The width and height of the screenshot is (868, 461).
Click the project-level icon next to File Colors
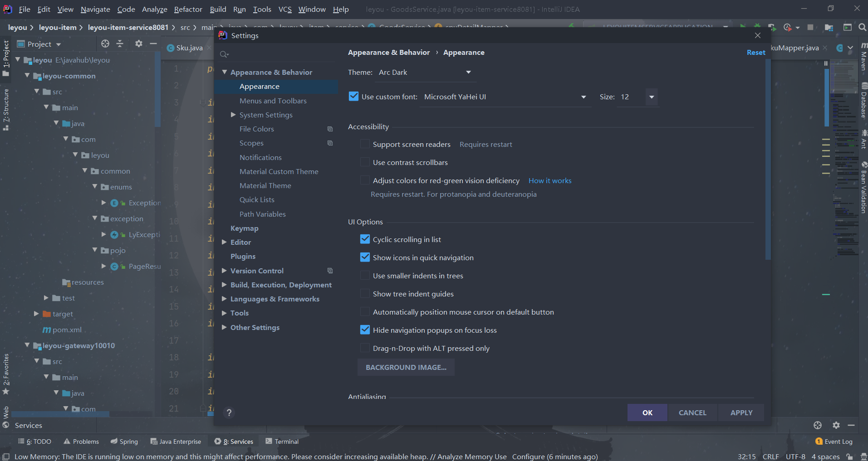click(330, 129)
